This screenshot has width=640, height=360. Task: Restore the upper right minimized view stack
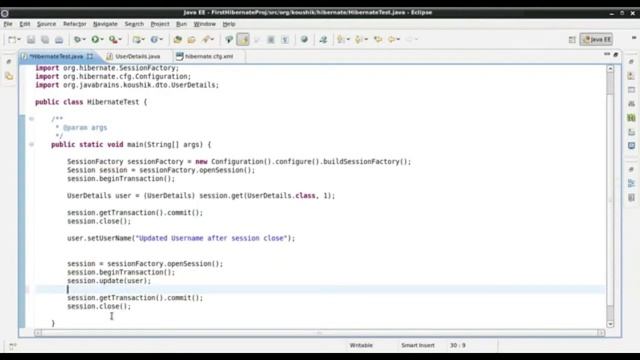pos(631,62)
